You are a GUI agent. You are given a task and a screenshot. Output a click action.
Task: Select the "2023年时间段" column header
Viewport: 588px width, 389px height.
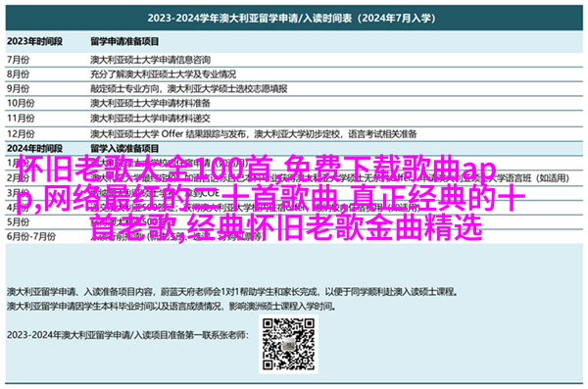click(34, 41)
